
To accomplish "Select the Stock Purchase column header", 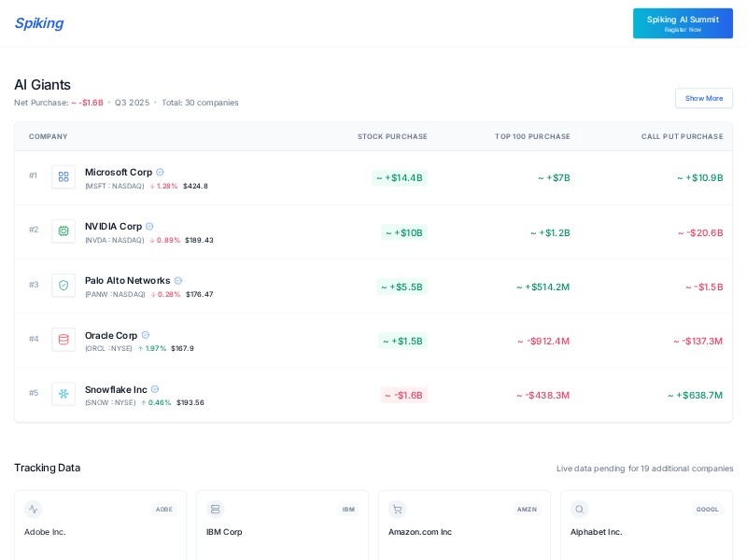I will [x=392, y=136].
